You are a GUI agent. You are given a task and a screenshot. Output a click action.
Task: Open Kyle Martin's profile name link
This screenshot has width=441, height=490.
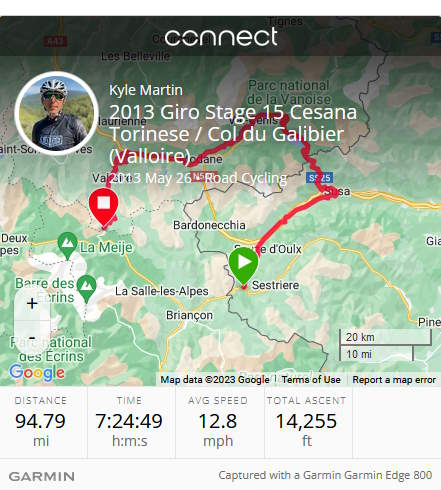(146, 90)
